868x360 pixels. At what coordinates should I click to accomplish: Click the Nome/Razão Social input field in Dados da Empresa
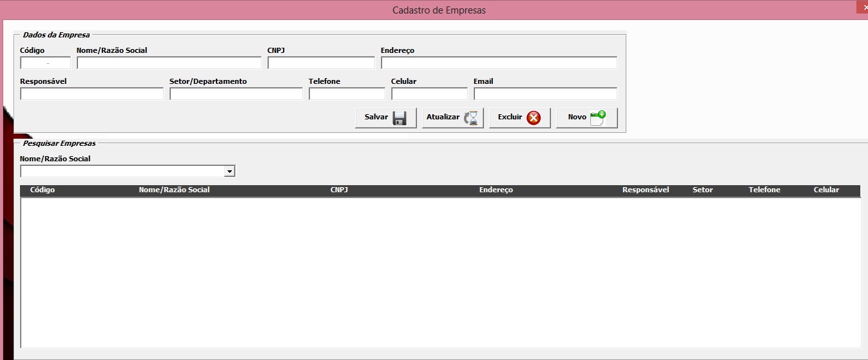tap(169, 63)
